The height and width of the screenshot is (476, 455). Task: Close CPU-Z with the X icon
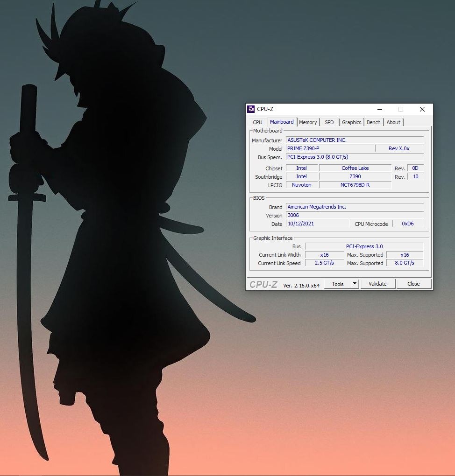[x=422, y=109]
